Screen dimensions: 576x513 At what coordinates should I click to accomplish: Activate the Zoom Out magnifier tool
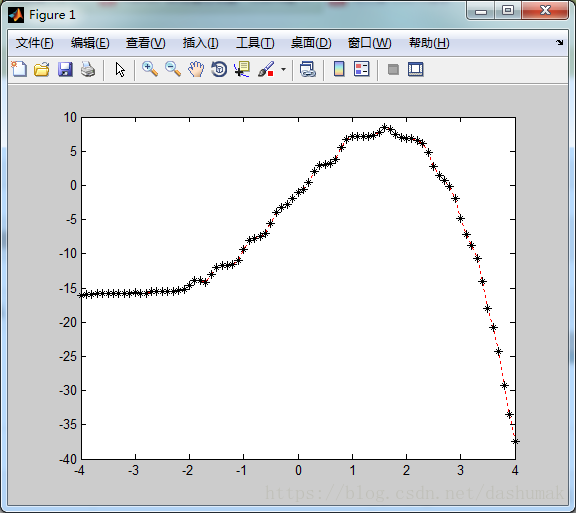click(x=173, y=69)
